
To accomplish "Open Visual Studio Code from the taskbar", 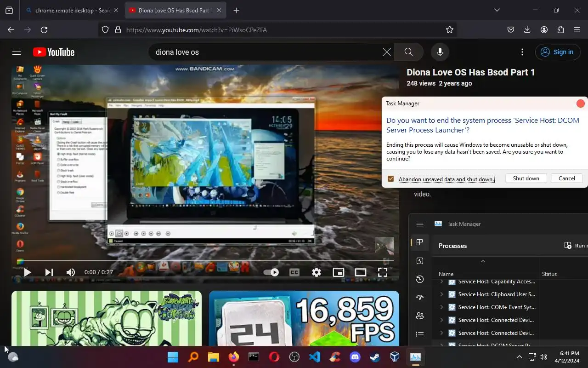I will (x=315, y=357).
